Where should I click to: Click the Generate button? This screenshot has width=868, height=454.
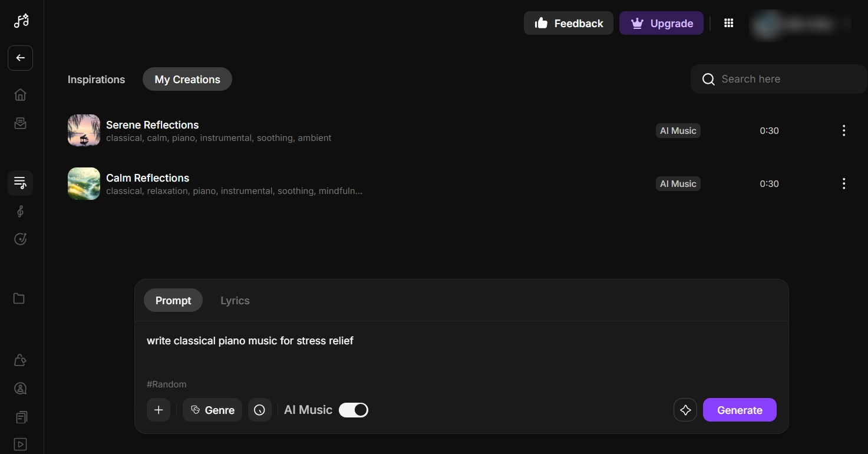click(x=740, y=410)
